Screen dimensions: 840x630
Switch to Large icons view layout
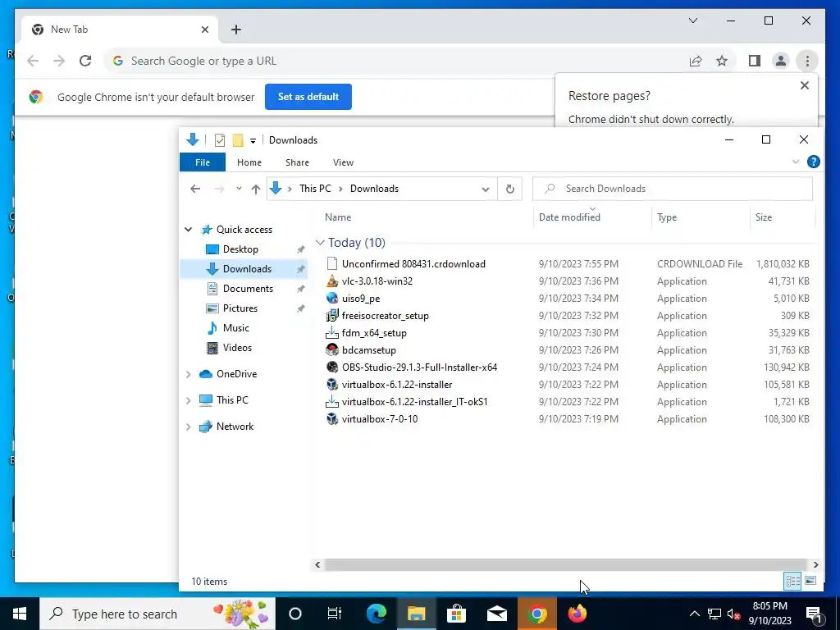click(x=810, y=581)
